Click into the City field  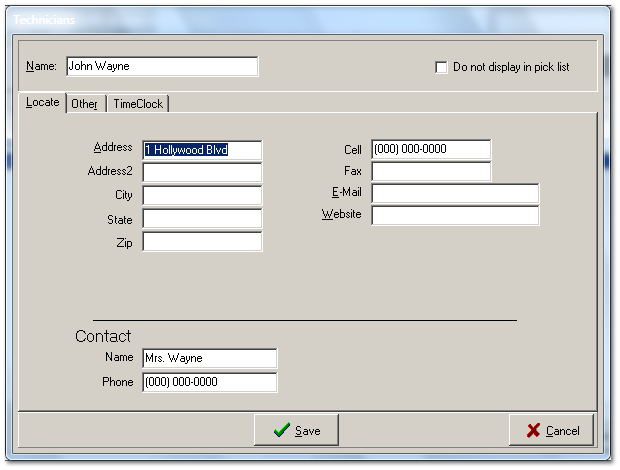coord(202,196)
